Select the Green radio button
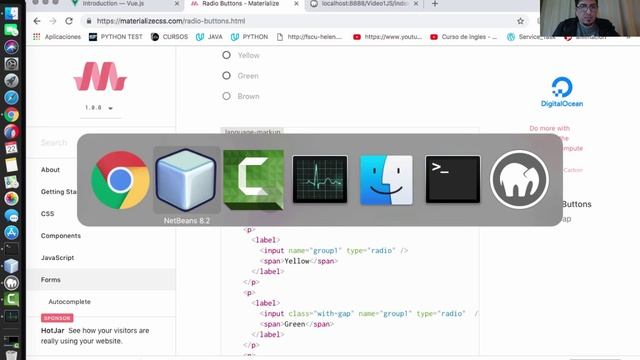The image size is (640, 360). tap(226, 76)
